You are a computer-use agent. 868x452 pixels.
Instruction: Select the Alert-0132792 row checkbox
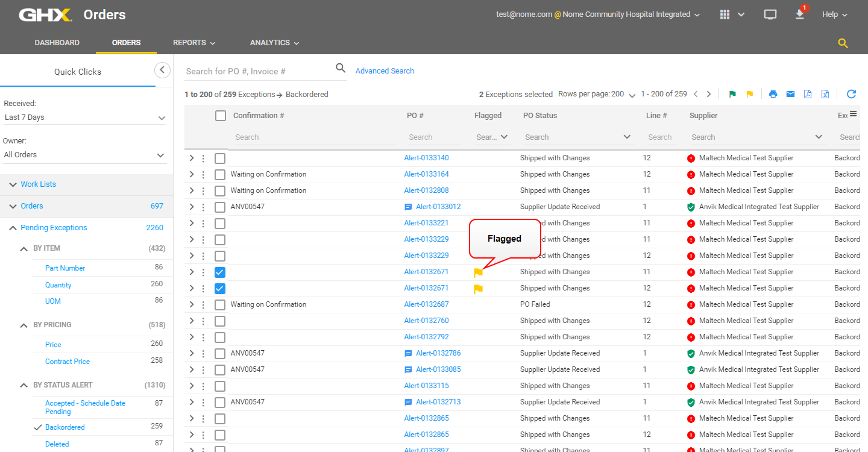[x=220, y=337]
